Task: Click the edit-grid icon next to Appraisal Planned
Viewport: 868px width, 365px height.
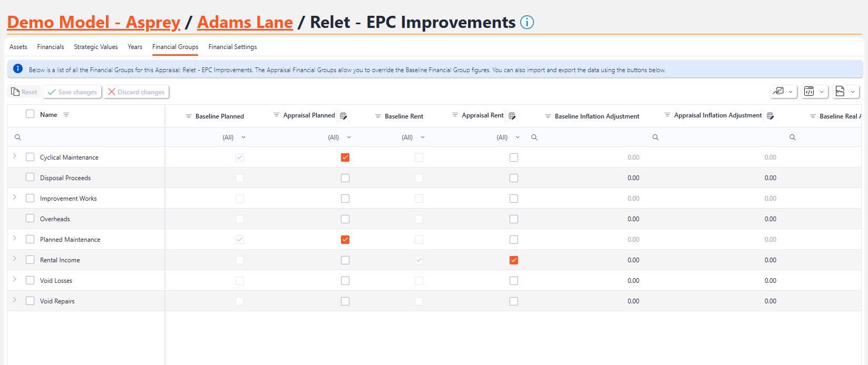Action: click(x=343, y=116)
